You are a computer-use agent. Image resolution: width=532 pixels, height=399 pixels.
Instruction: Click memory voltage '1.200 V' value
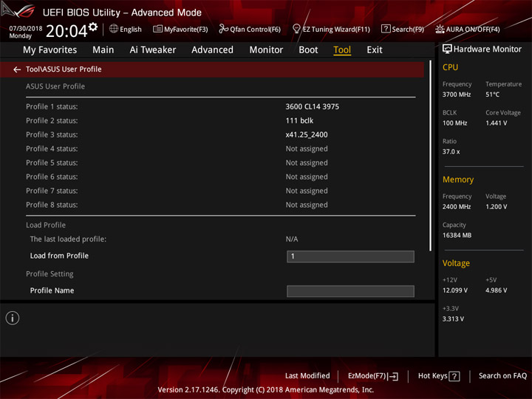point(496,206)
